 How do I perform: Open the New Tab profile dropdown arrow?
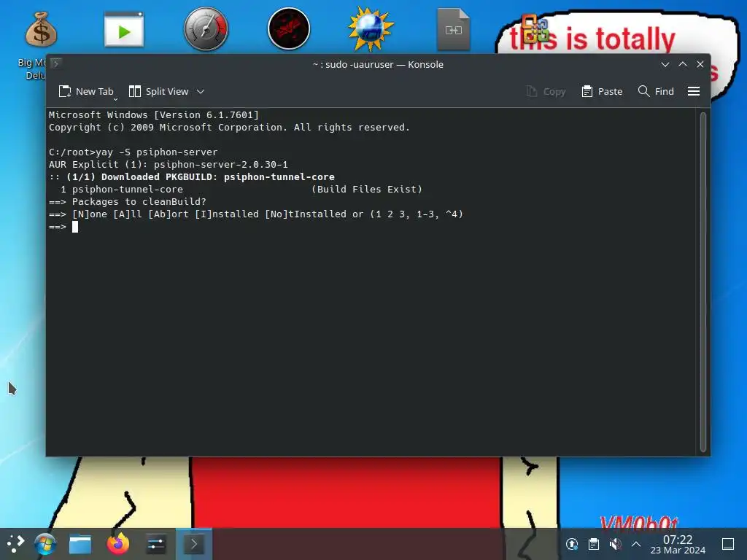coord(115,99)
